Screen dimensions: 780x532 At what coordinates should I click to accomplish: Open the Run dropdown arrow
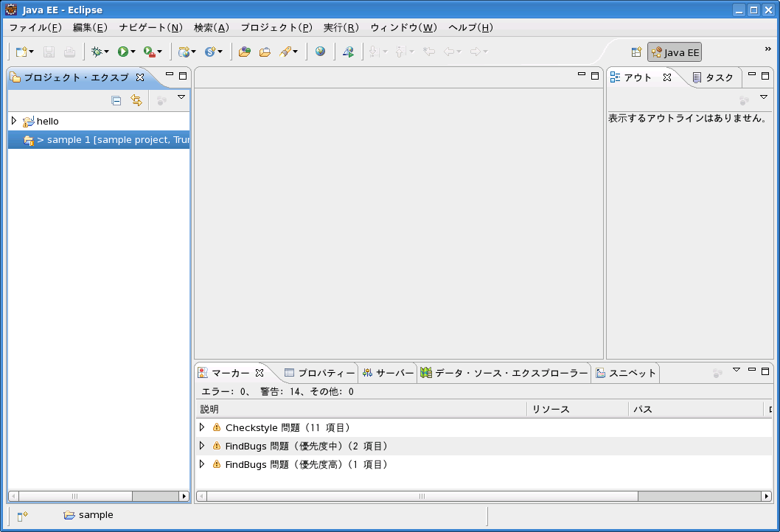point(133,52)
